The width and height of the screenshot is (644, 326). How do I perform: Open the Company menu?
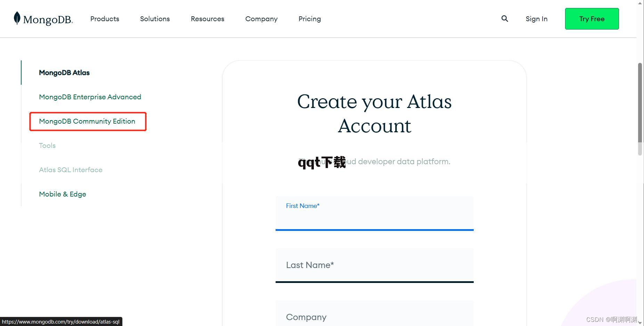coord(261,19)
